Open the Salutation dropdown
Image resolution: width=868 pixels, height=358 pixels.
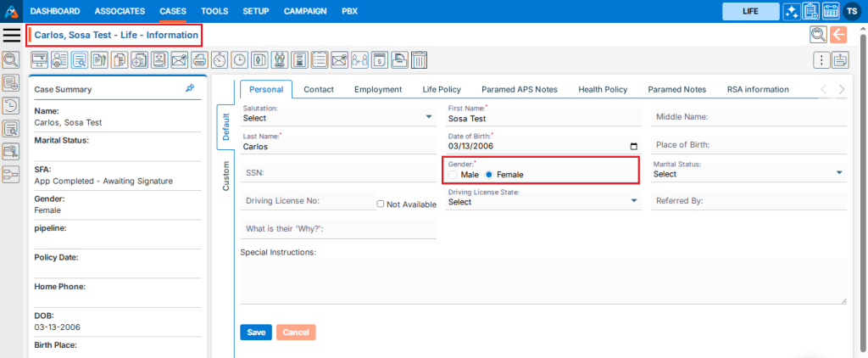pyautogui.click(x=337, y=118)
